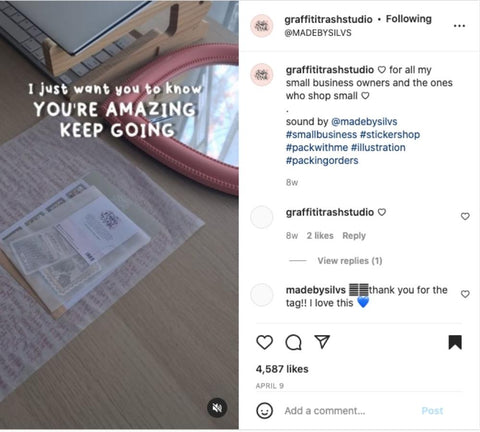The height and width of the screenshot is (432, 480).
Task: Toggle the saved bookmark icon
Action: pos(455,342)
